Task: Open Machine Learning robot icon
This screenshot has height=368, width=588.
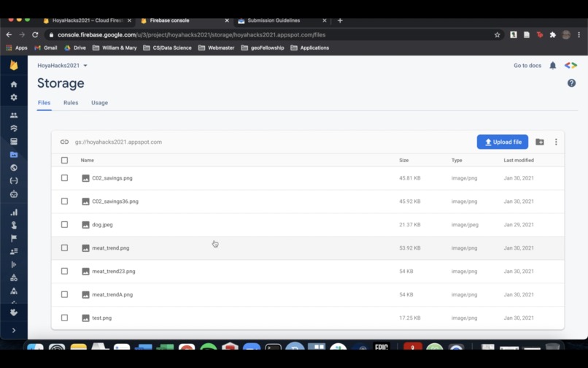Action: click(14, 194)
